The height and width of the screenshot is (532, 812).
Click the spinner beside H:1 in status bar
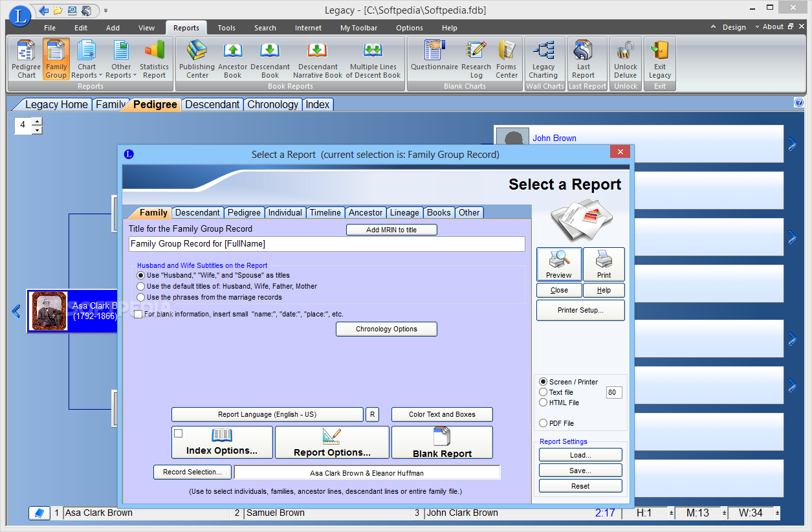coord(671,513)
